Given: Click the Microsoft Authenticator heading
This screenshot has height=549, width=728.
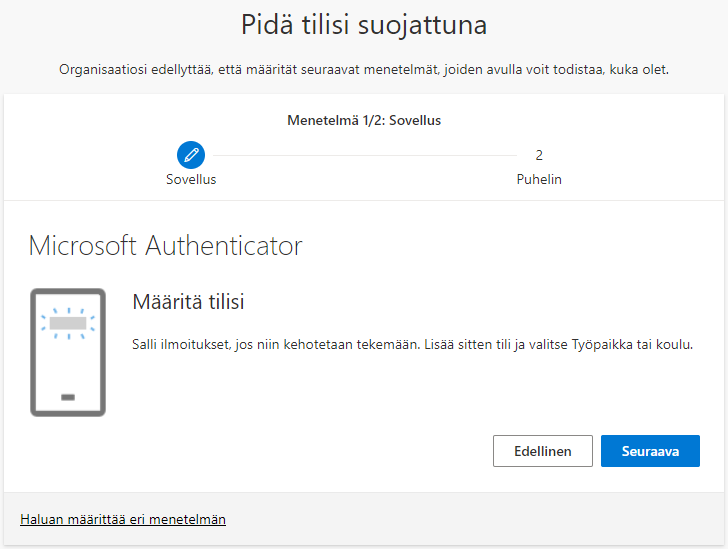Looking at the screenshot, I should (165, 245).
